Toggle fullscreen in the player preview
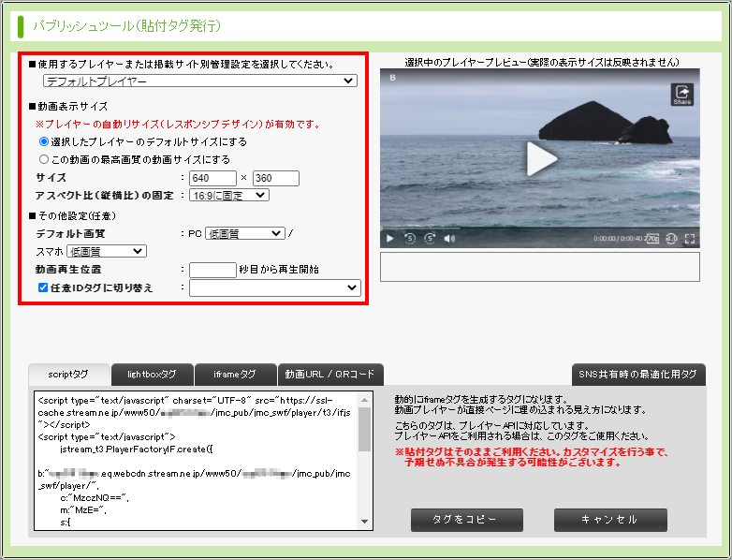Image resolution: width=732 pixels, height=560 pixels. pyautogui.click(x=690, y=239)
